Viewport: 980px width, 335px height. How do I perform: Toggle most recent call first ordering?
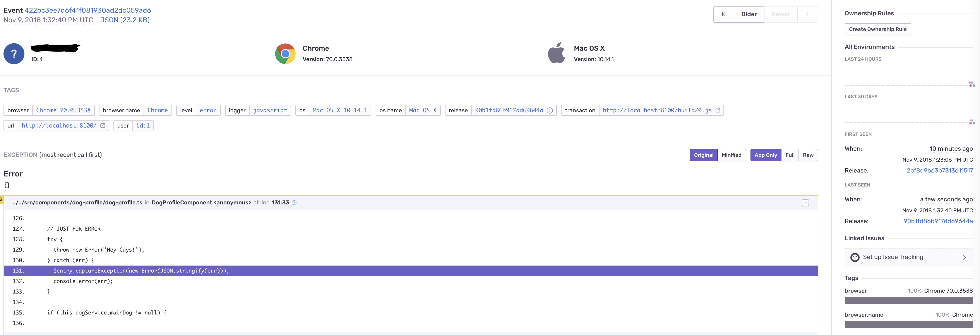[x=71, y=155]
